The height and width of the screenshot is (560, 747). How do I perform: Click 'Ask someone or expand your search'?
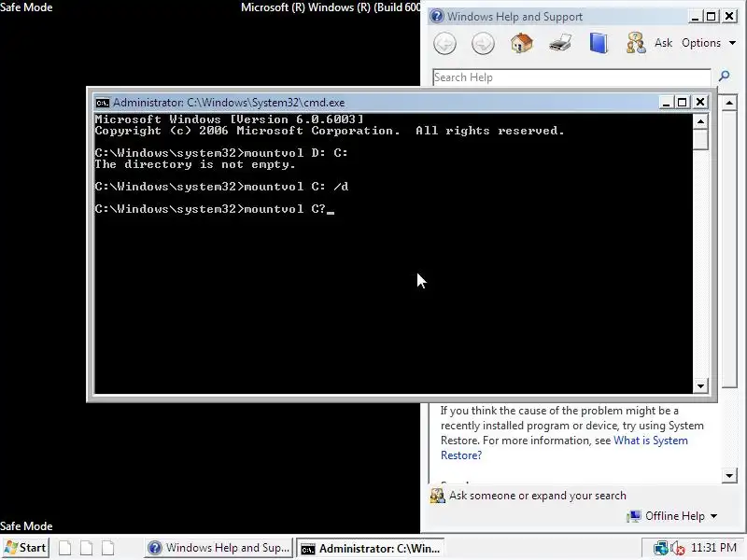click(x=538, y=496)
